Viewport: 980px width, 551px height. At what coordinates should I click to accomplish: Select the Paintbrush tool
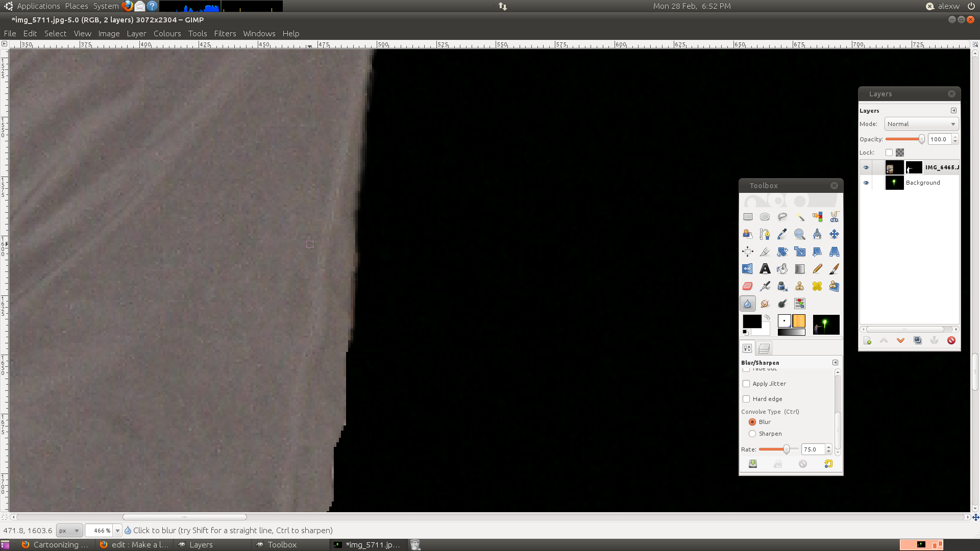tap(834, 269)
